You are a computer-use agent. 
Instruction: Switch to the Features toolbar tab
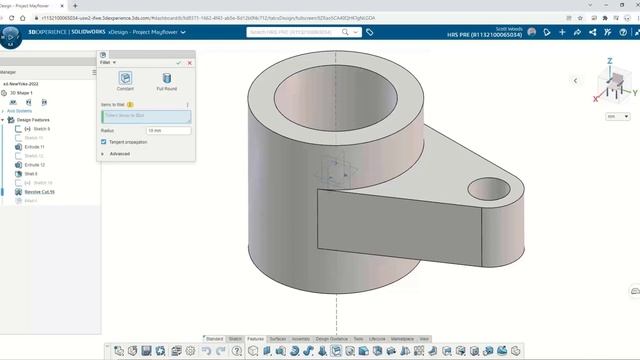(256, 339)
